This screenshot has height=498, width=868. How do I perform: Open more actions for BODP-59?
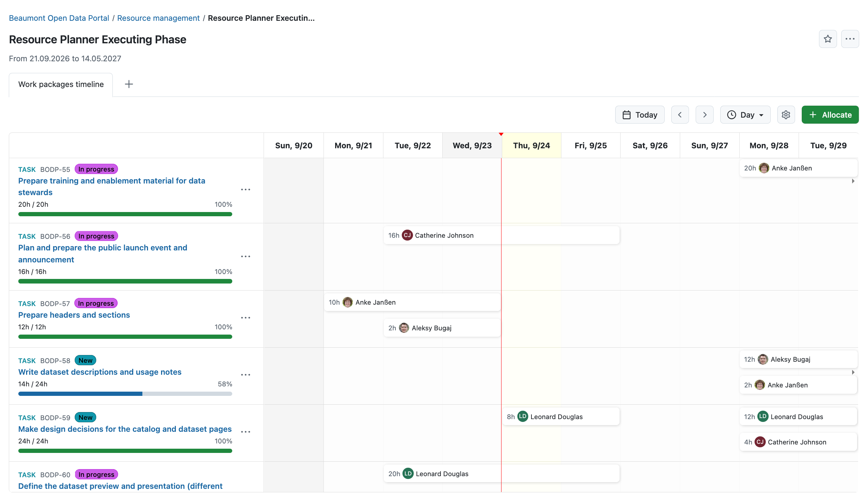tap(246, 432)
